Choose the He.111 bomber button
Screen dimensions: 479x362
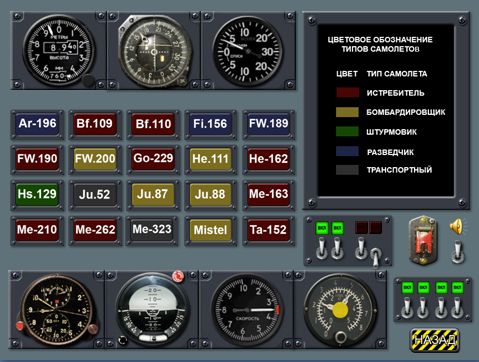click(x=210, y=159)
